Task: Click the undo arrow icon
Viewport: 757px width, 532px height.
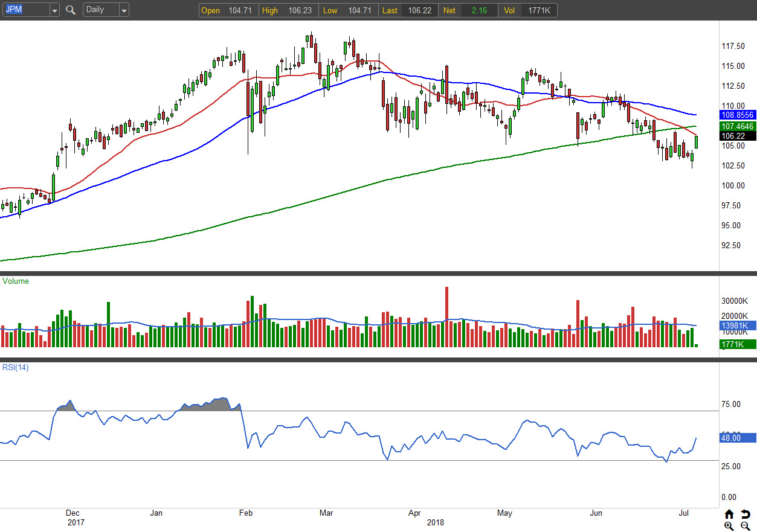Action: pos(746,514)
